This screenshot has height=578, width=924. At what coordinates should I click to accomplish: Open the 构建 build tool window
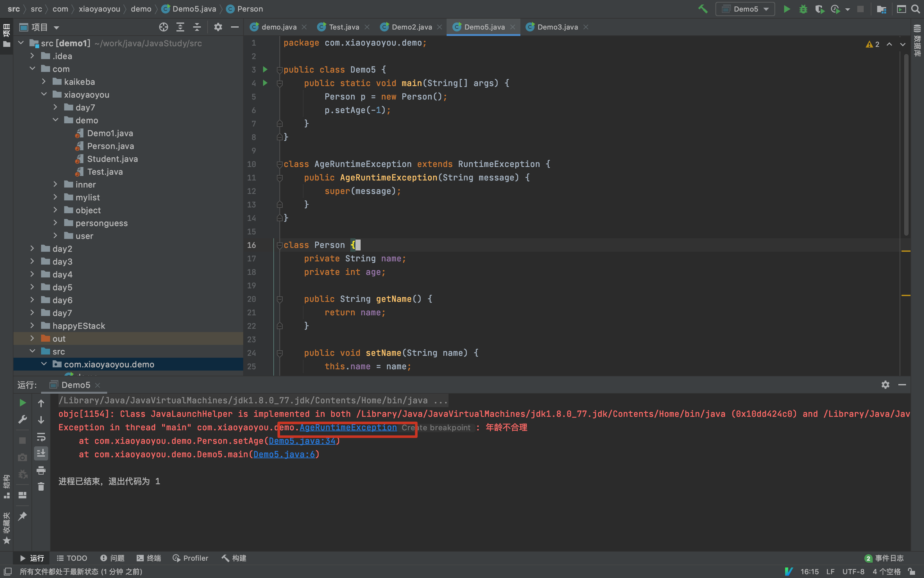[234, 558]
